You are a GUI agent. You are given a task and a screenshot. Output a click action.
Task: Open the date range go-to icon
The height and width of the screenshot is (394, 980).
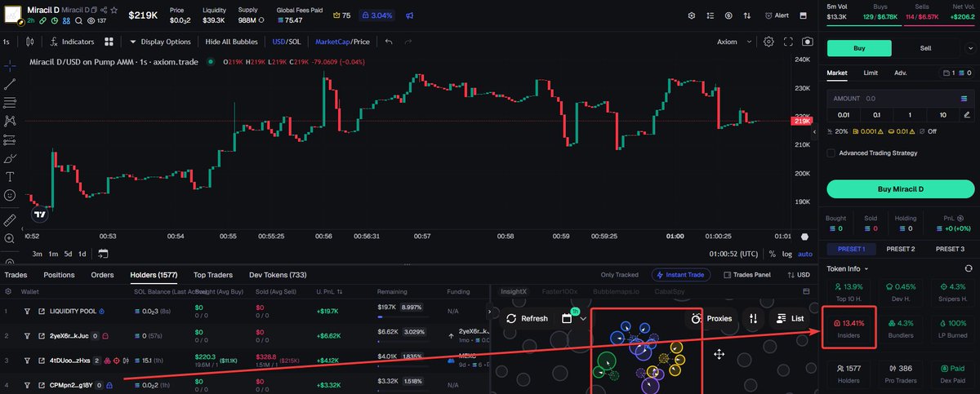tap(103, 254)
